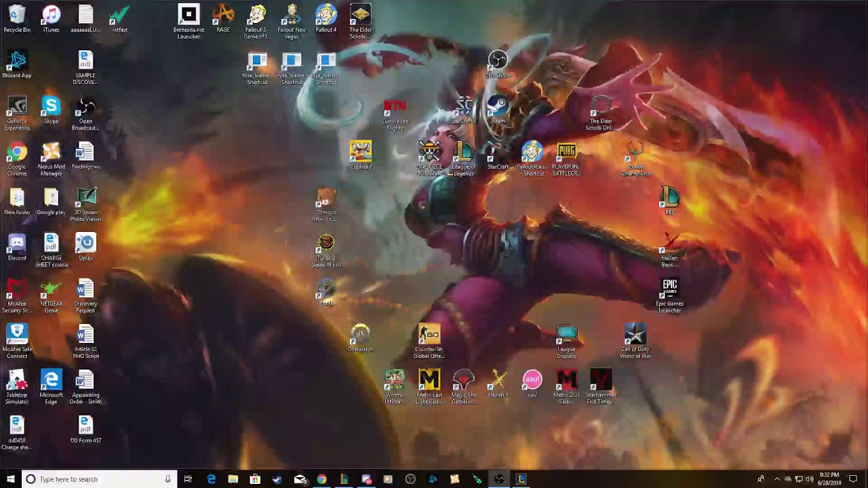Open GeForce Experience shortcut
Screen dimensions: 868x488
pos(17,113)
